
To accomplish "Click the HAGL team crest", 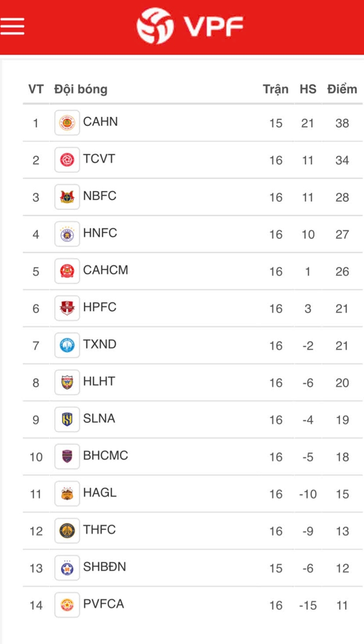I will pyautogui.click(x=67, y=494).
